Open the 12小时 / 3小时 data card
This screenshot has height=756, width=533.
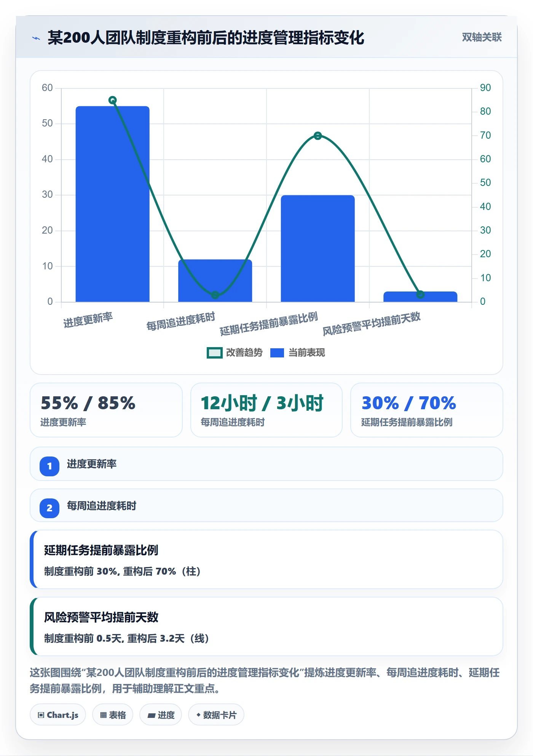[266, 410]
